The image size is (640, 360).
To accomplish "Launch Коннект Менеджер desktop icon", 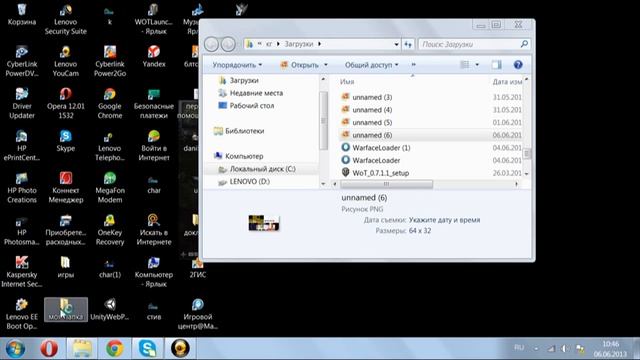I will point(65,187).
